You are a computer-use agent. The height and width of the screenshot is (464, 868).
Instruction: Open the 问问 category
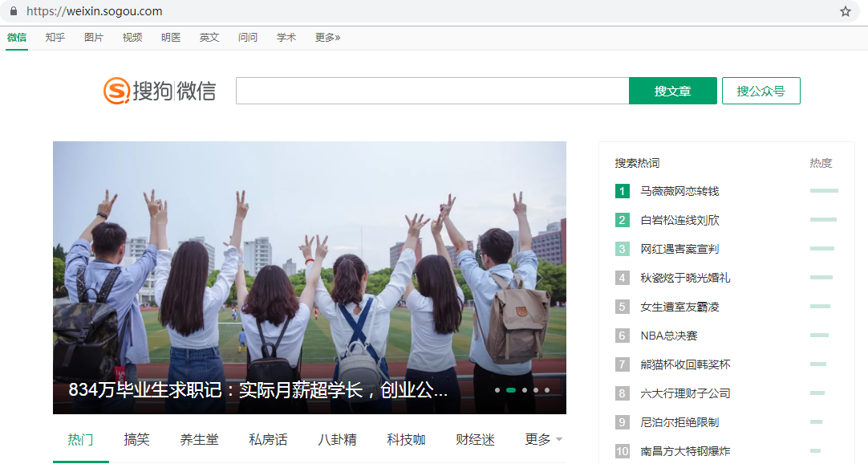[x=248, y=38]
